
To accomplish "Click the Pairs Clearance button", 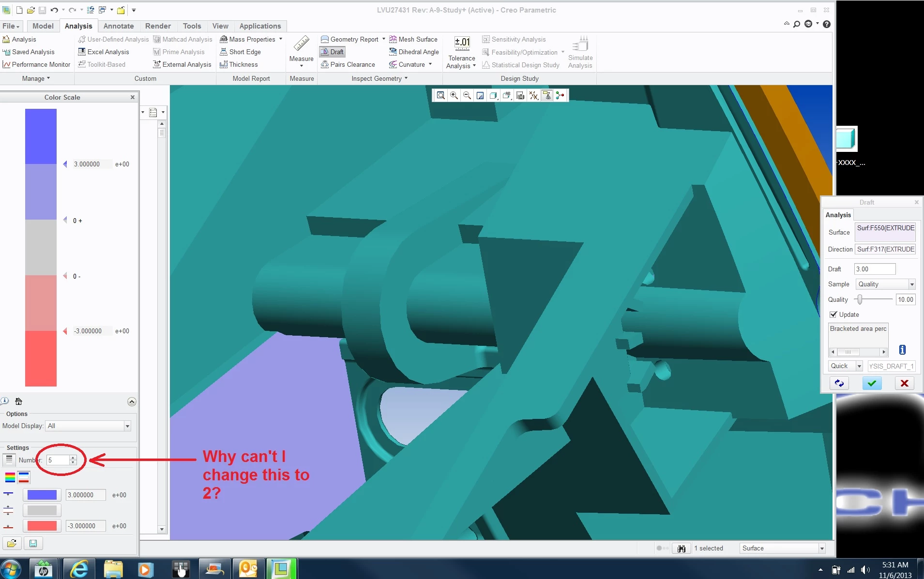I will tap(348, 64).
